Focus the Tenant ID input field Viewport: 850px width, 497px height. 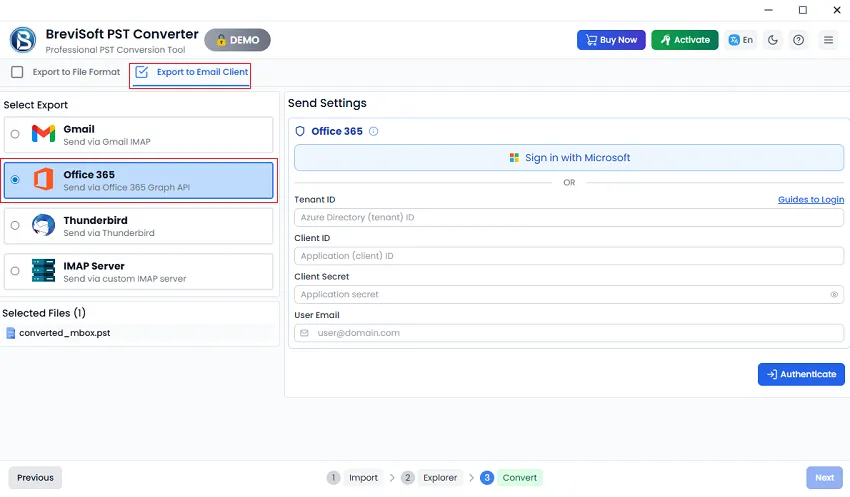click(569, 217)
